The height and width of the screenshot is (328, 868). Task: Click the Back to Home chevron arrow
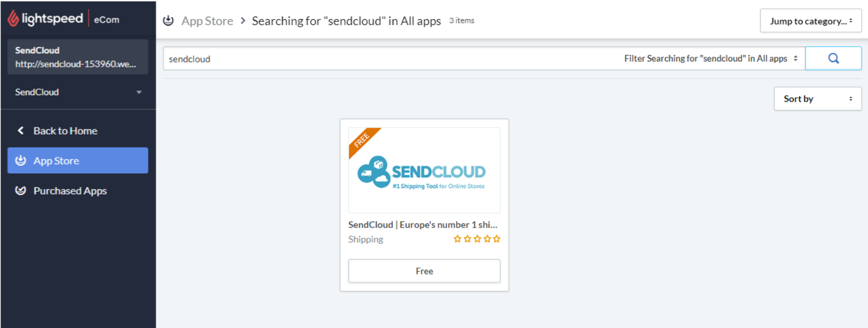[20, 130]
